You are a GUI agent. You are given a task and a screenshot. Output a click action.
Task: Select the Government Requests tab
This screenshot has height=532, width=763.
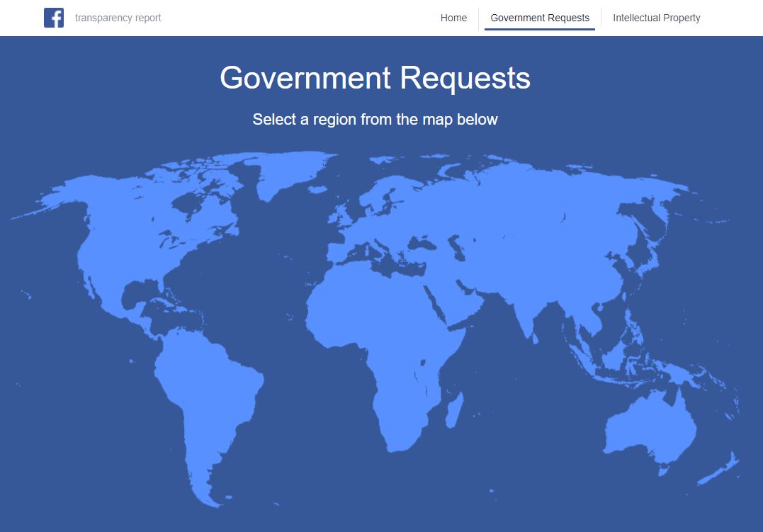pyautogui.click(x=539, y=18)
